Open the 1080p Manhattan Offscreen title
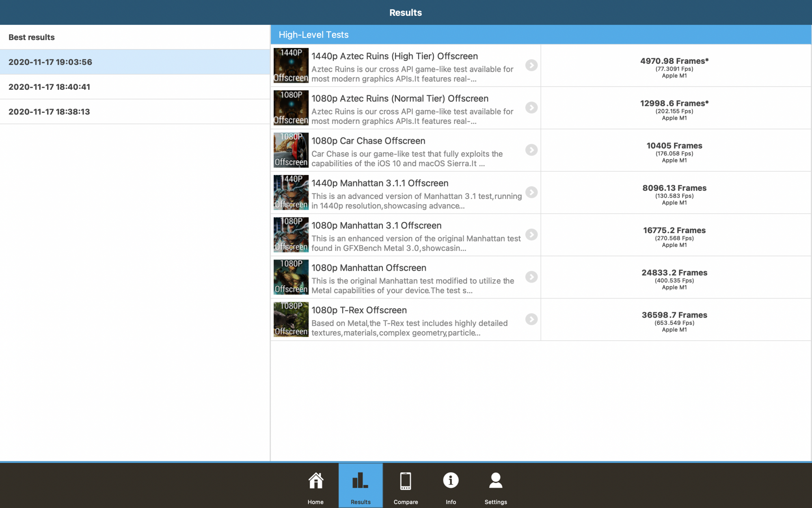Screen dimensions: 812x508 coord(369,268)
